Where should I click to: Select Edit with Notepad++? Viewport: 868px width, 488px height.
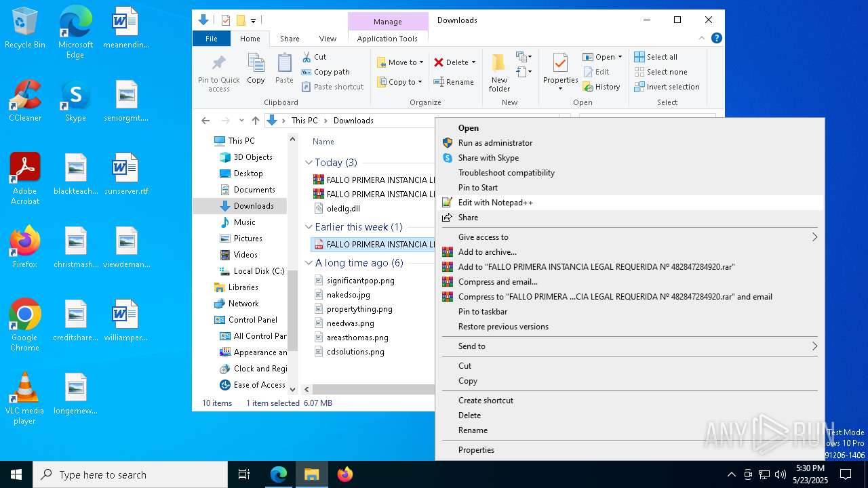(629, 203)
